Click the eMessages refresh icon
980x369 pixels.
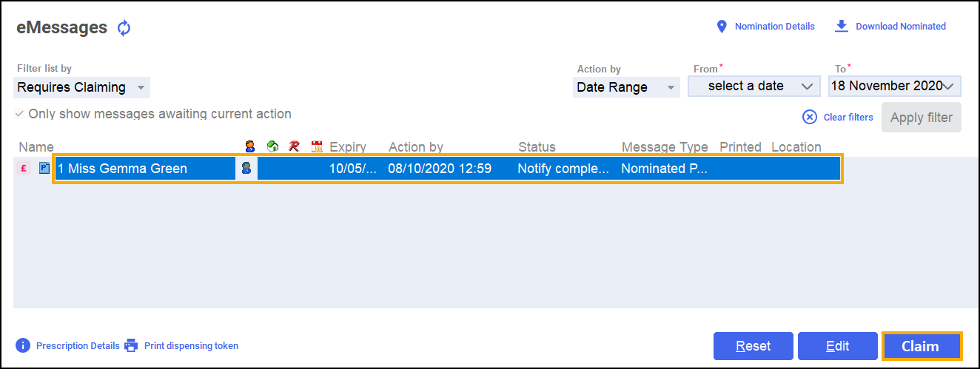pyautogui.click(x=124, y=29)
